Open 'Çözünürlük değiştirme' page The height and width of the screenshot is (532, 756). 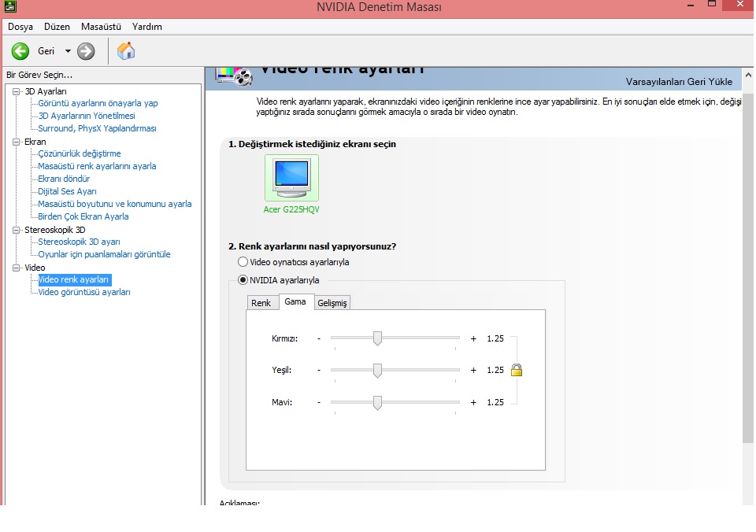80,153
